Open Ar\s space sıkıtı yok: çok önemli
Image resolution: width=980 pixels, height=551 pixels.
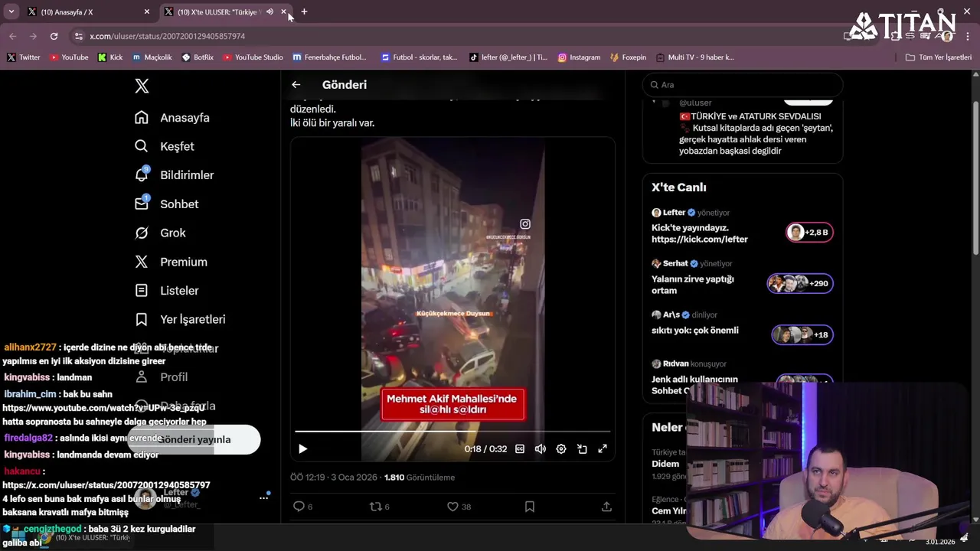coord(742,324)
